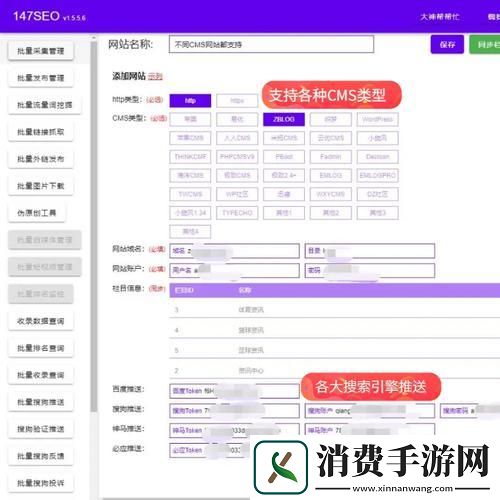Image resolution: width=500 pixels, height=500 pixels.
Task: Select the WP社区 CMS type
Action: click(237, 194)
